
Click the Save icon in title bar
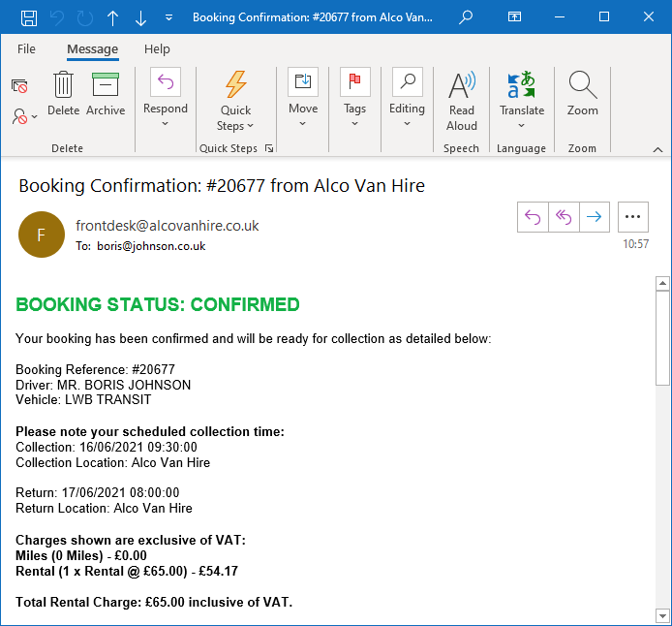(29, 18)
